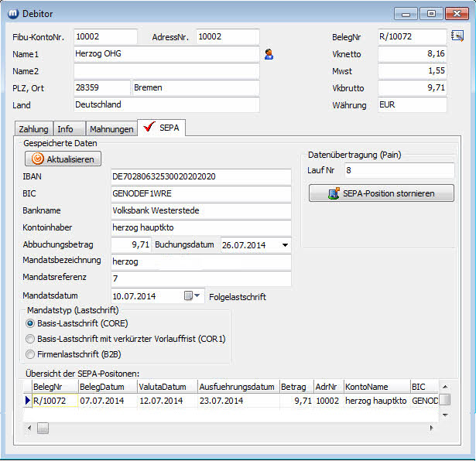Click the red checkmark icon on SEPA tab
Image resolution: width=476 pixels, height=461 pixels.
(149, 128)
